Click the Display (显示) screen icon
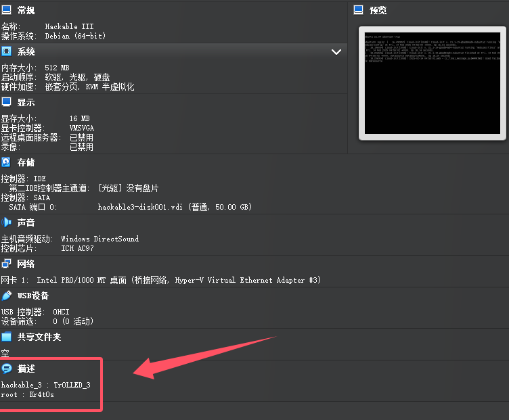This screenshot has width=509, height=420. click(6, 102)
